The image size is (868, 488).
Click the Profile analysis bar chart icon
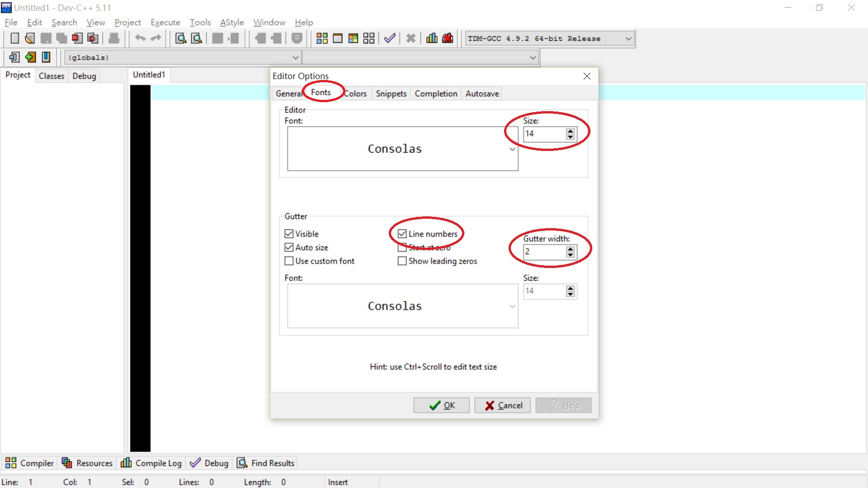(x=432, y=38)
